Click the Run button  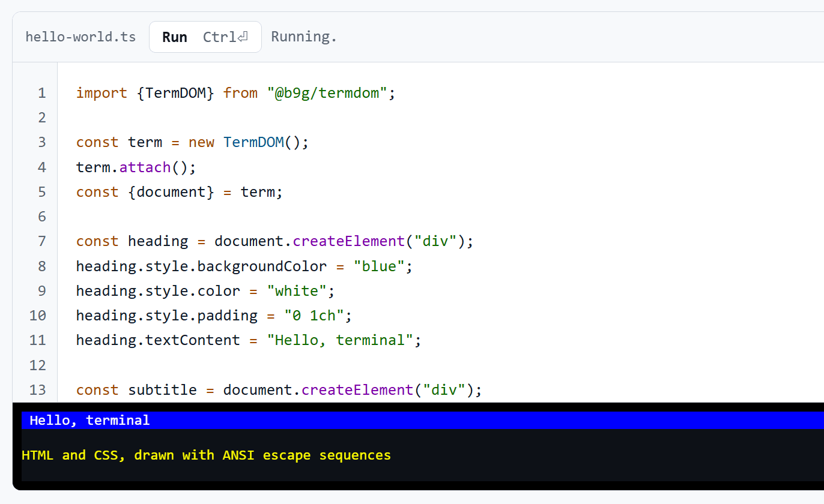pyautogui.click(x=205, y=37)
